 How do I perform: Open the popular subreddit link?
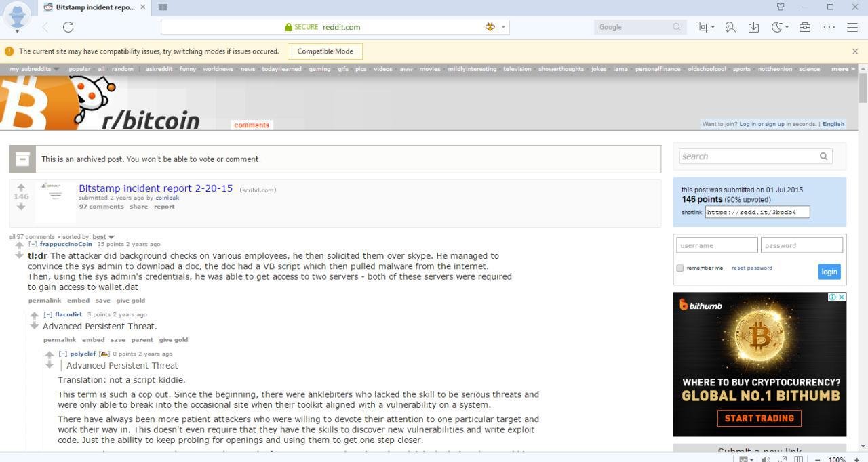coord(79,69)
